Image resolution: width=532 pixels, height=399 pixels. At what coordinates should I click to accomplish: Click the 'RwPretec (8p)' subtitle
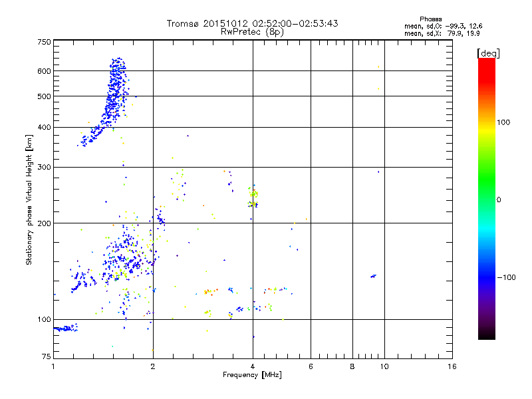click(253, 32)
